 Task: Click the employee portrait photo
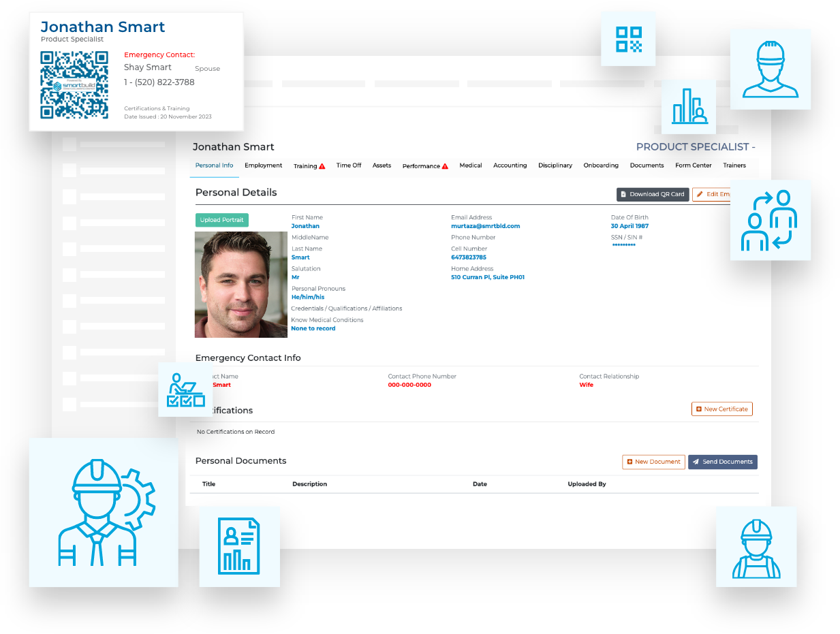[x=241, y=285]
